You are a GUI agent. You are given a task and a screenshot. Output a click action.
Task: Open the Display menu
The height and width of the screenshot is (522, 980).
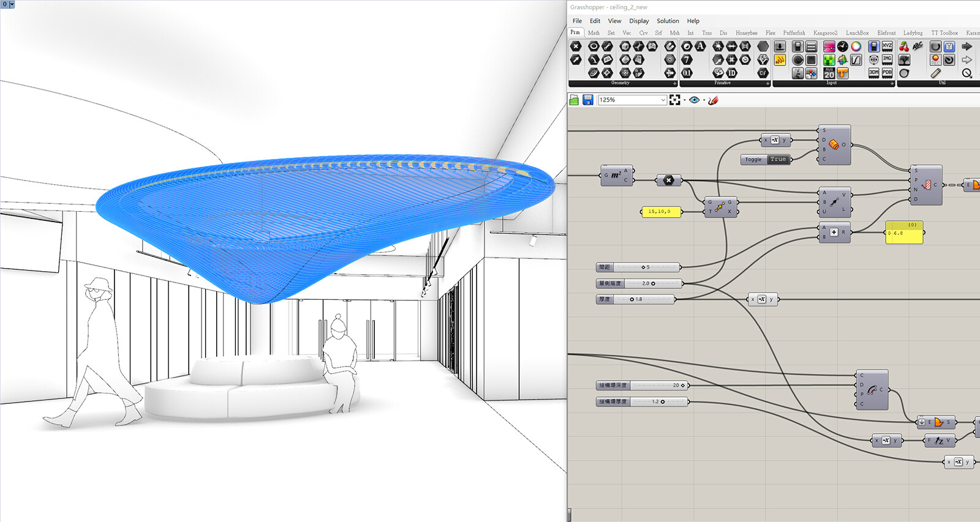[639, 21]
